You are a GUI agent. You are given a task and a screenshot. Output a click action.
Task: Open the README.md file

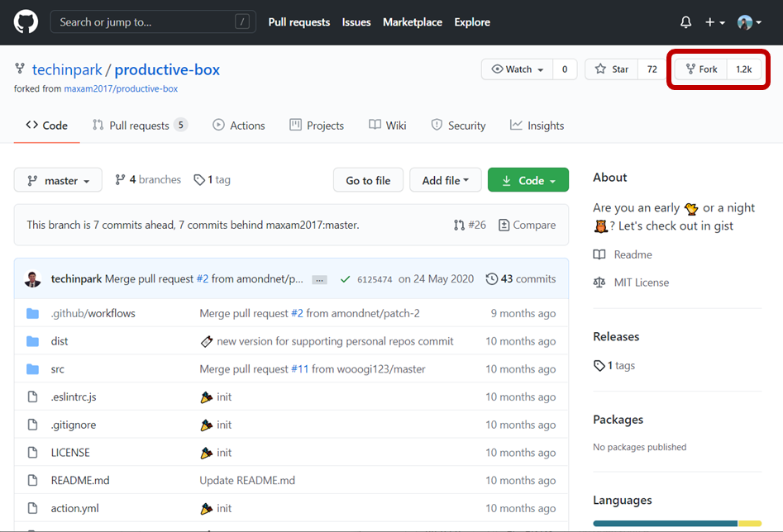tap(80, 481)
